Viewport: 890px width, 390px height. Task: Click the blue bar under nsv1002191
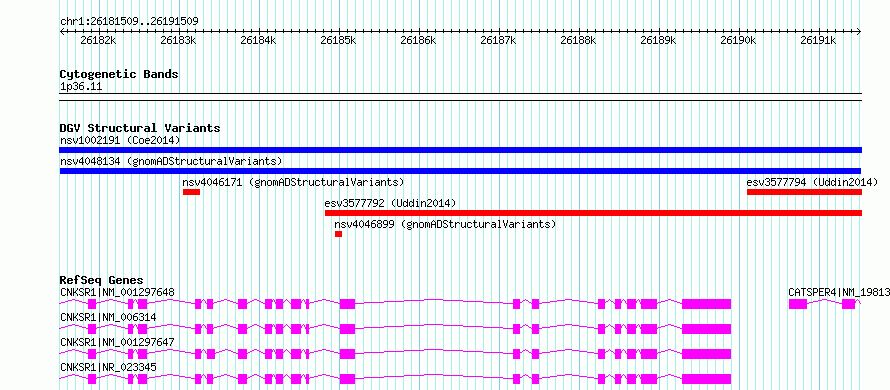(x=460, y=150)
